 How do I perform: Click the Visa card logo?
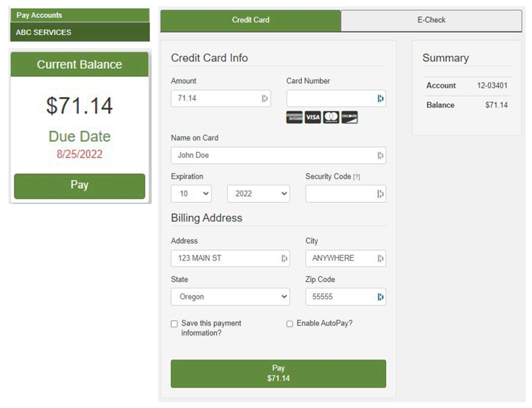pyautogui.click(x=313, y=117)
